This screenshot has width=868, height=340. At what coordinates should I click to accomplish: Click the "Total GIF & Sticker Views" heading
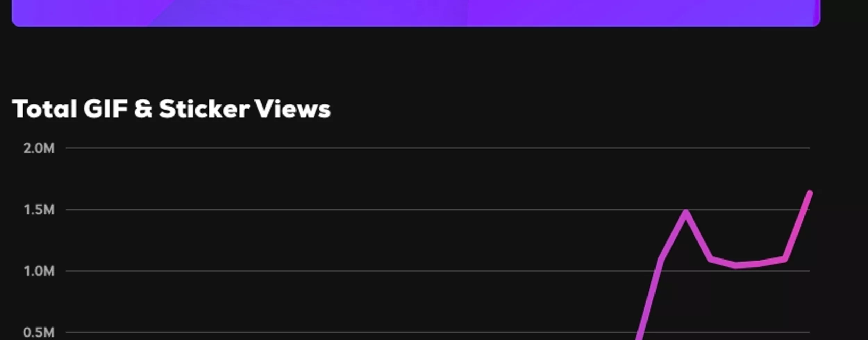tap(171, 109)
